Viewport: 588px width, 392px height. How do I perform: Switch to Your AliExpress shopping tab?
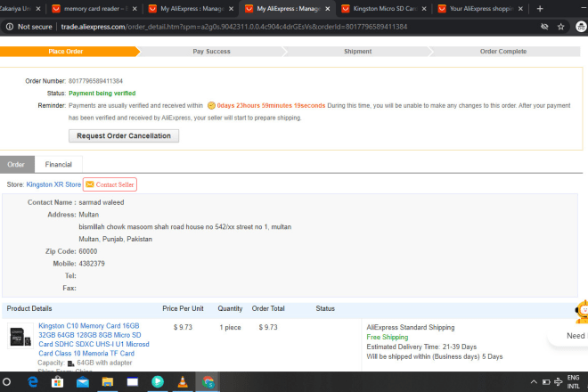tap(478, 9)
